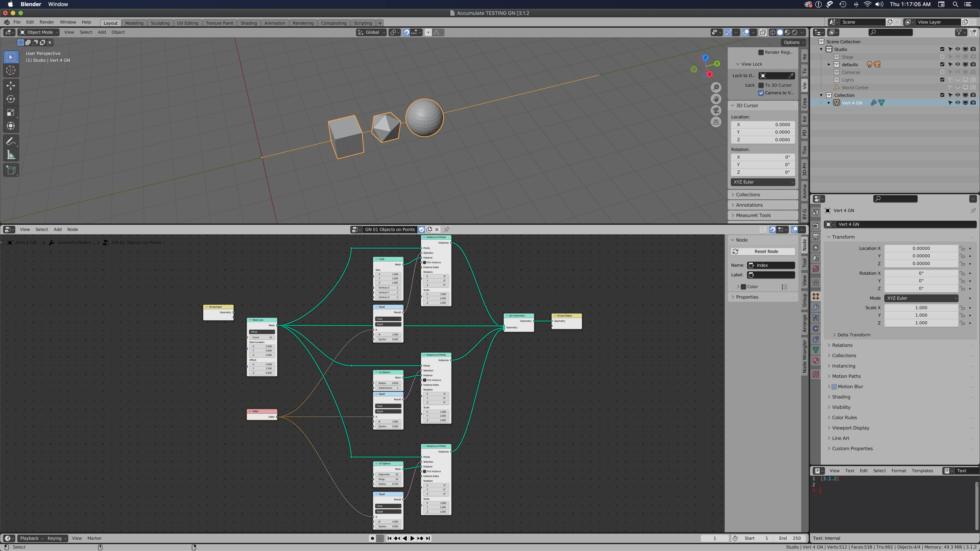
Task: Select the Add Cube tool
Action: click(x=11, y=170)
